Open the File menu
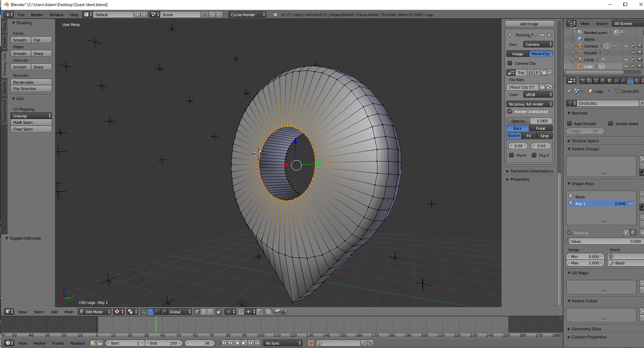The height and width of the screenshot is (348, 644). pos(21,14)
